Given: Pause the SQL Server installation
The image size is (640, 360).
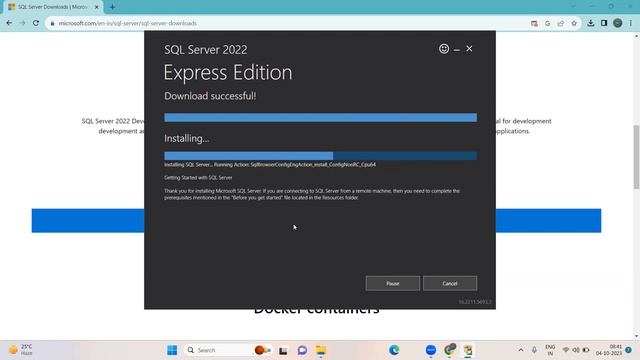Looking at the screenshot, I should click(393, 283).
